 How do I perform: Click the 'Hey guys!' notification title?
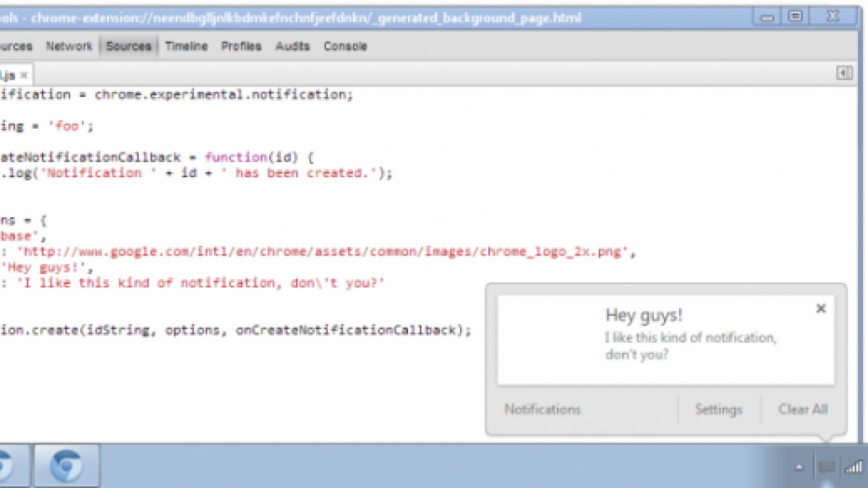point(644,315)
